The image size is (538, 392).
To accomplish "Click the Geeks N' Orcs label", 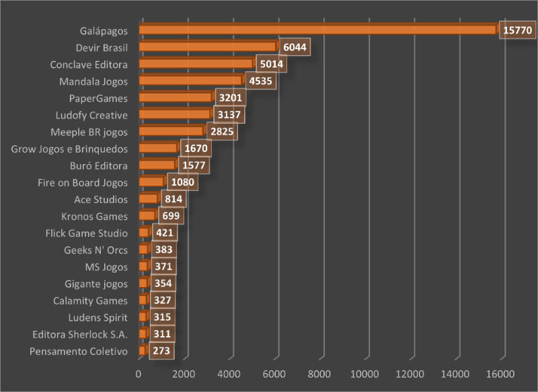I will [95, 250].
